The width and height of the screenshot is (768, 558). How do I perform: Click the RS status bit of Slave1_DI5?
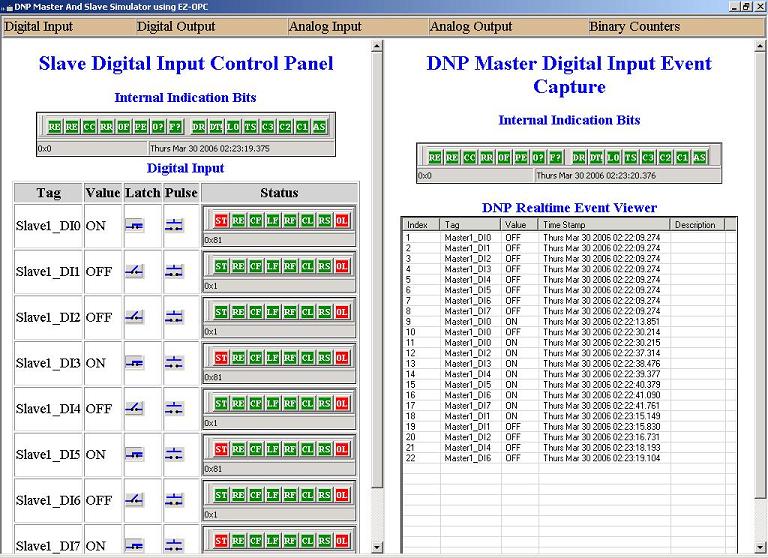pos(324,449)
